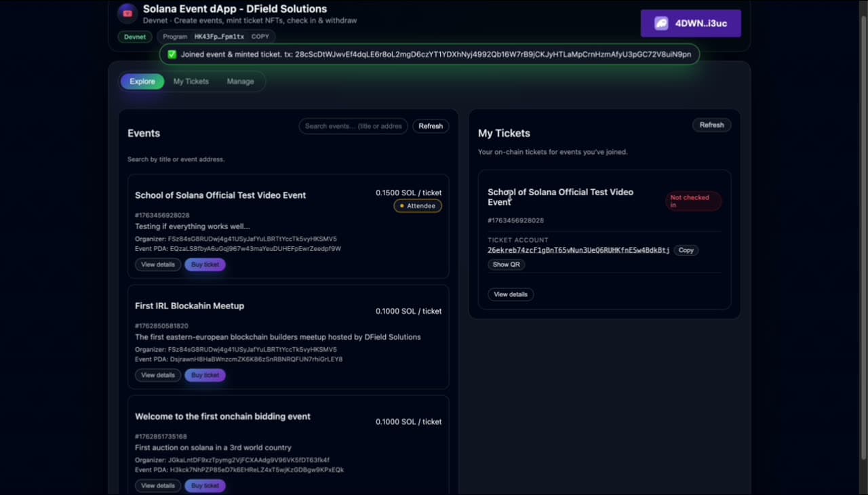Open the My Tickets tab
Screen dimensions: 868x495
(191, 81)
